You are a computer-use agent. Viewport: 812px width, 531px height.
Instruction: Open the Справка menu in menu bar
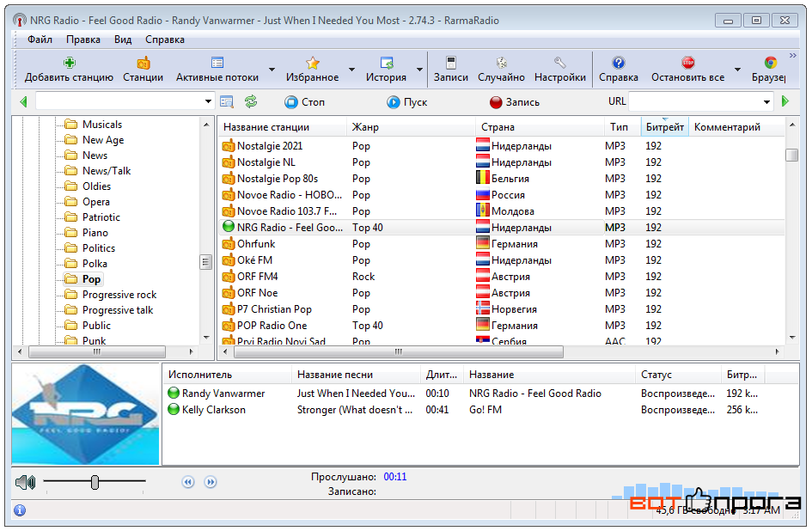[x=165, y=40]
